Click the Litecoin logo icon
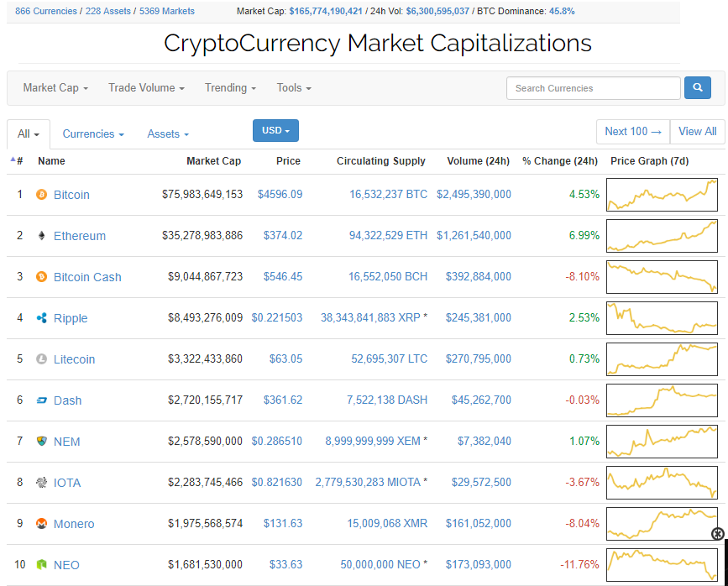The width and height of the screenshot is (728, 586). pyautogui.click(x=41, y=359)
